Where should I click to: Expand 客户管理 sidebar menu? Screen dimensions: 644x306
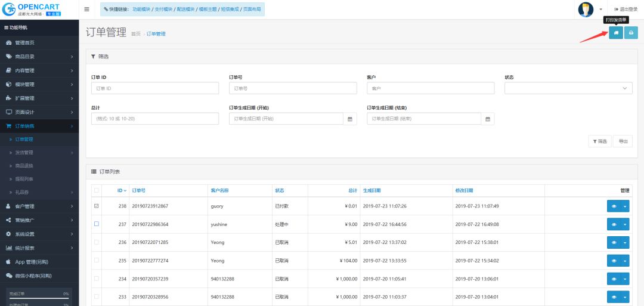click(39, 206)
